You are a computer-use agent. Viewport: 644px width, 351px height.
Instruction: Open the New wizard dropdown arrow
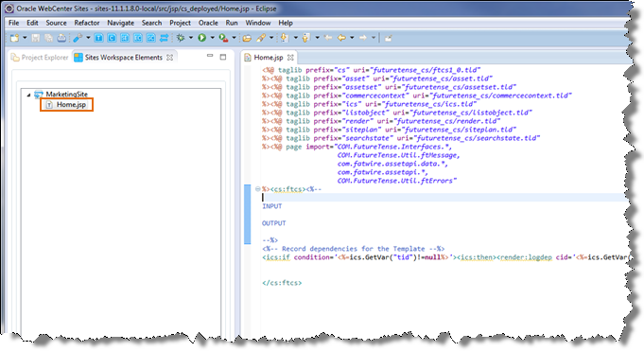pyautogui.click(x=25, y=38)
